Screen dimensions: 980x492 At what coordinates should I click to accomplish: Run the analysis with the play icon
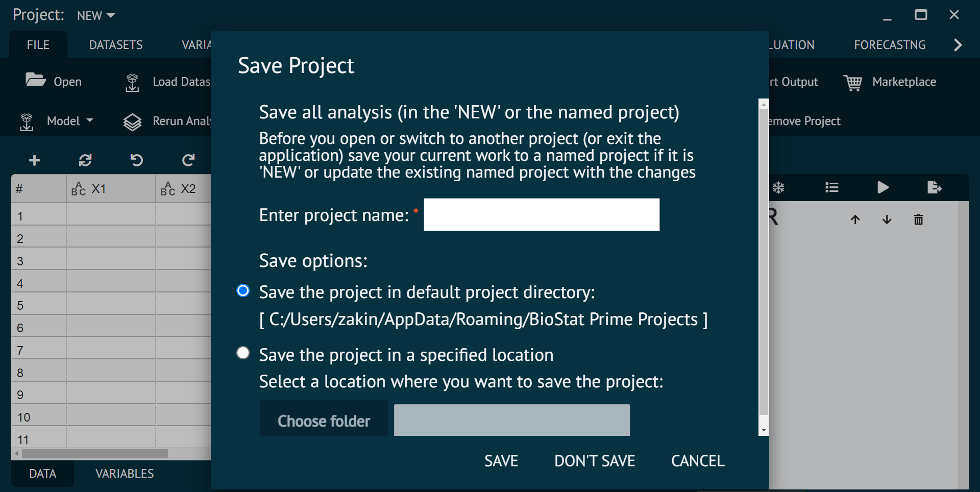883,187
